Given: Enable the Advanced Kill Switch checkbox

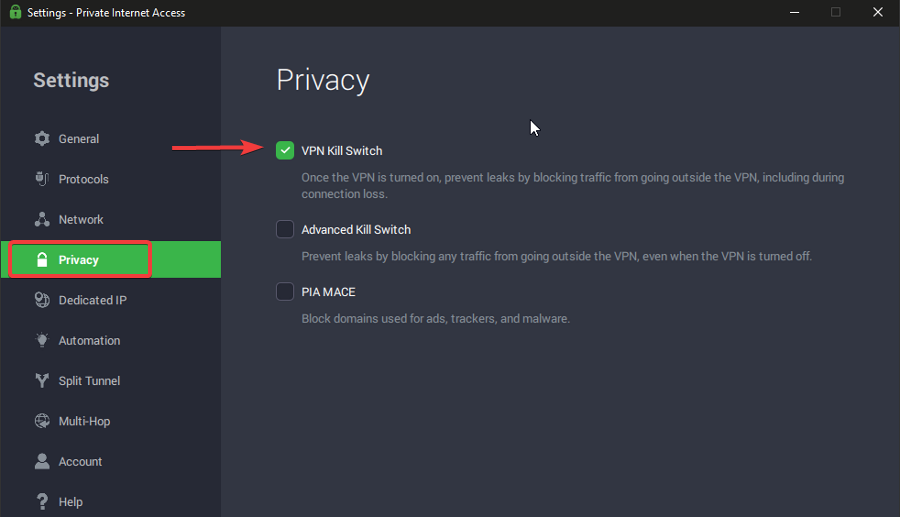Looking at the screenshot, I should [285, 229].
